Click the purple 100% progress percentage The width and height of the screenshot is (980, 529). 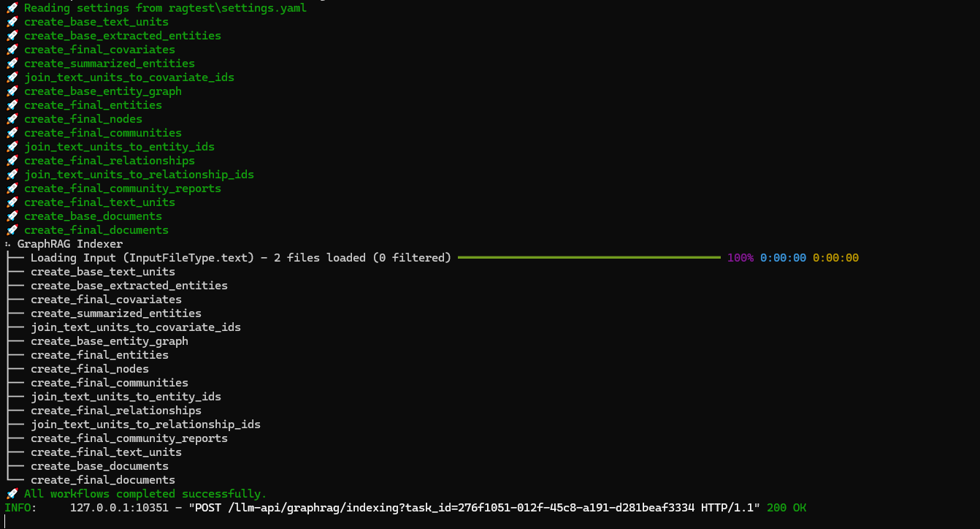(x=740, y=258)
